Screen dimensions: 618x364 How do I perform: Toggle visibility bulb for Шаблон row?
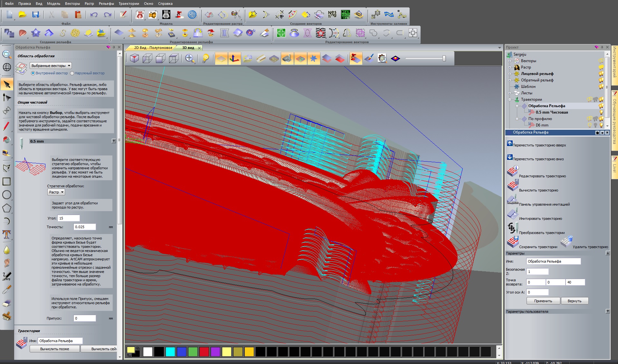[x=601, y=87]
